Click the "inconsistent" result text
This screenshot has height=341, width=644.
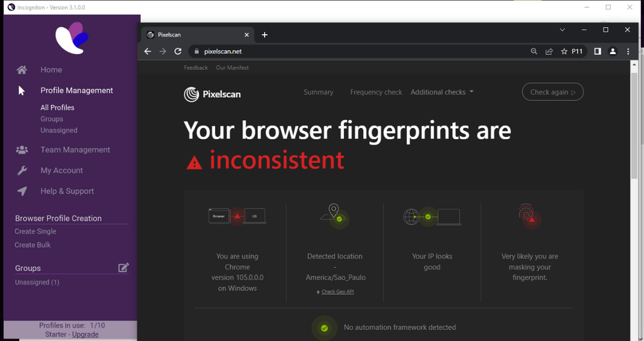(276, 160)
